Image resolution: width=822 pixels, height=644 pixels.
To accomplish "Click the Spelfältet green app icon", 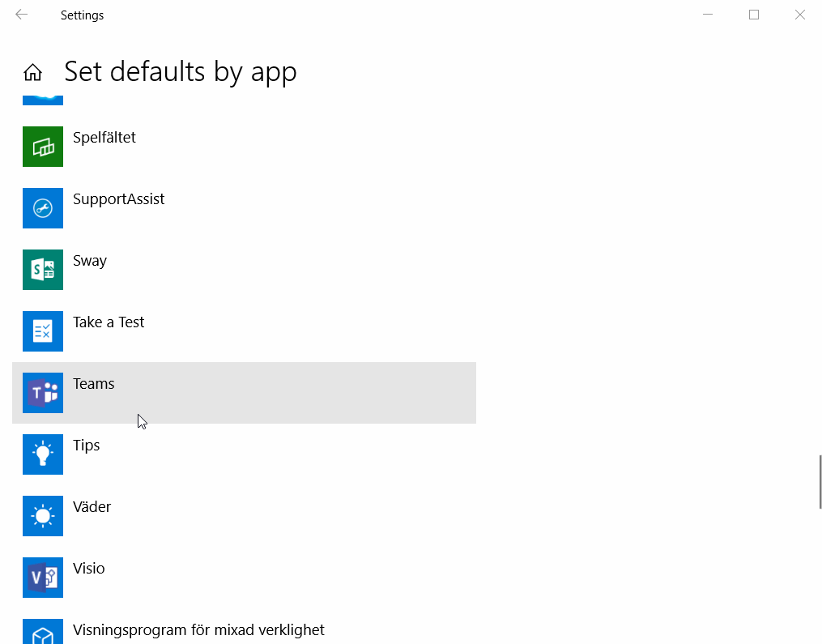I will click(x=43, y=147).
